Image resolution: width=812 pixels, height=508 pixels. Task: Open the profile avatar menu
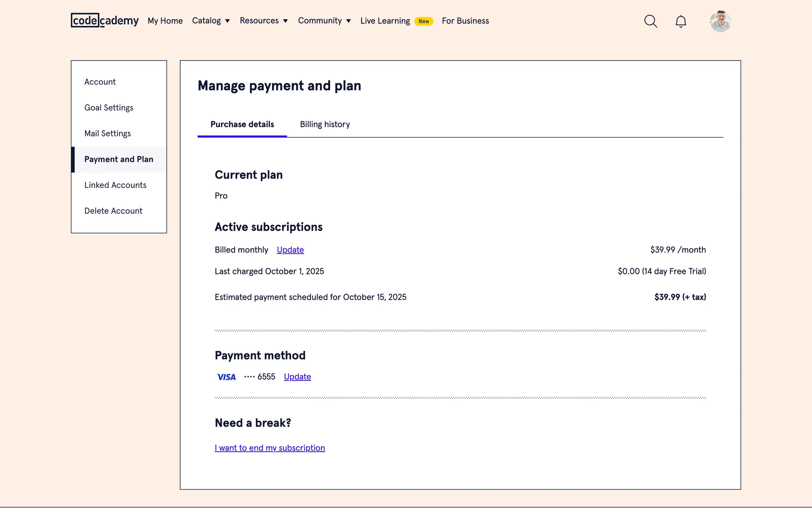720,21
